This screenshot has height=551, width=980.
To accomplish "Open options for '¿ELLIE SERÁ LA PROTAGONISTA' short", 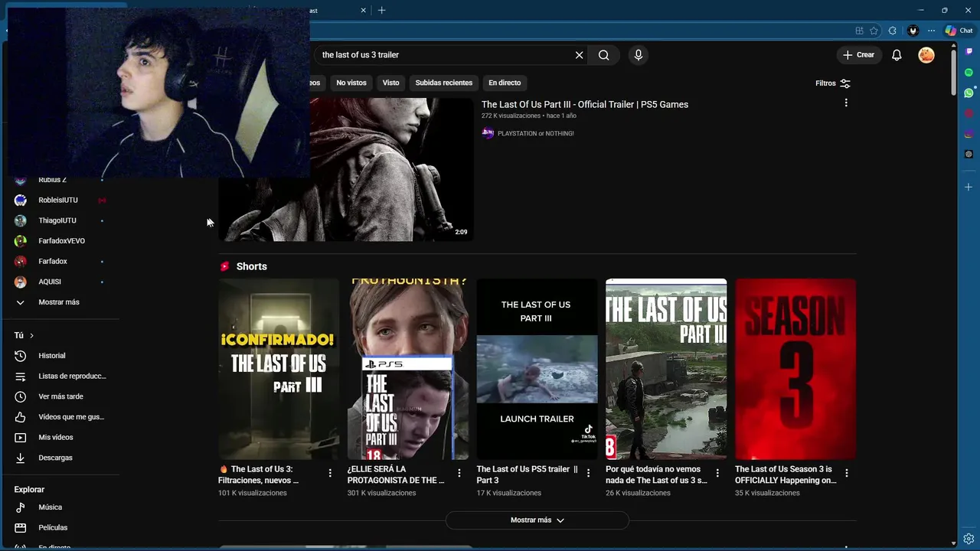I will click(x=459, y=473).
